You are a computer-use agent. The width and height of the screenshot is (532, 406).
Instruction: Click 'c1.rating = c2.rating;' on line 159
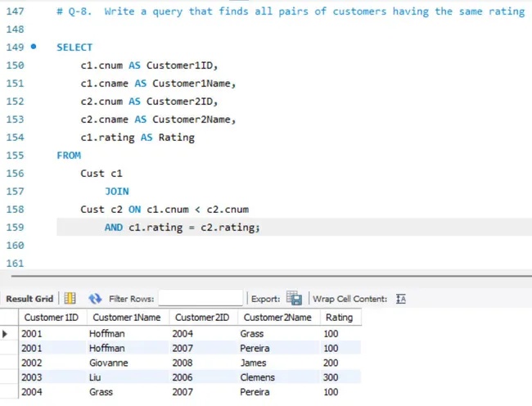[194, 228]
